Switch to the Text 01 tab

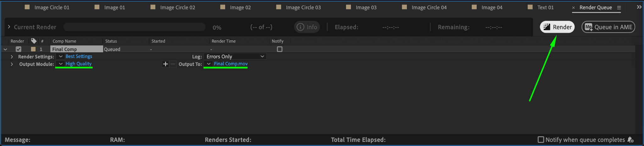[545, 7]
